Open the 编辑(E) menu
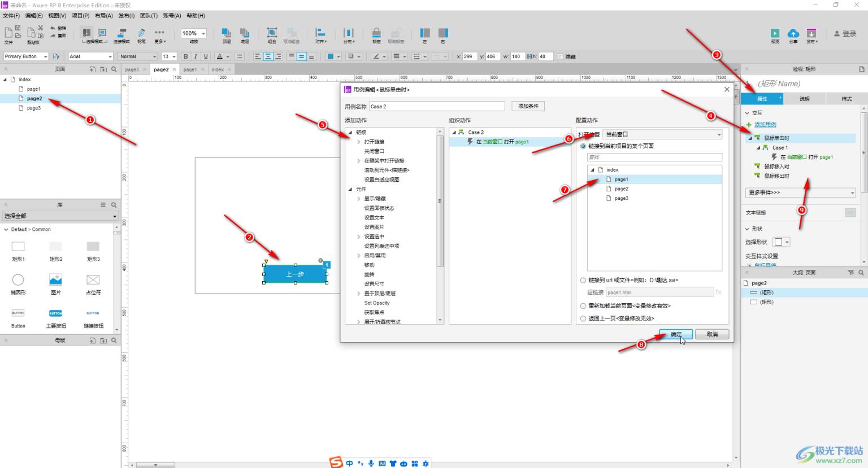This screenshot has height=468, width=868. 34,16
